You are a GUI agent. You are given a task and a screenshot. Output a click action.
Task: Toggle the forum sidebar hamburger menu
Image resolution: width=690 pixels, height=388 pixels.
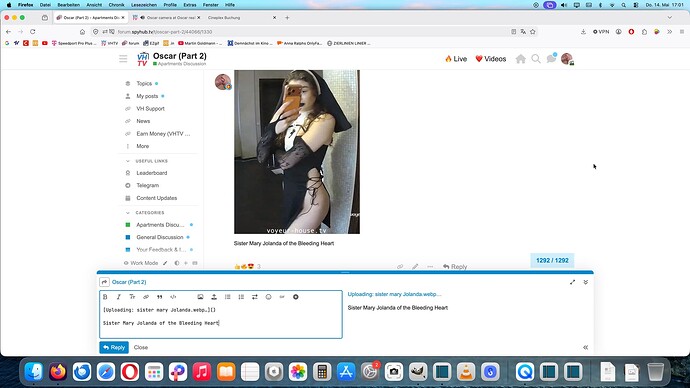coord(123,59)
